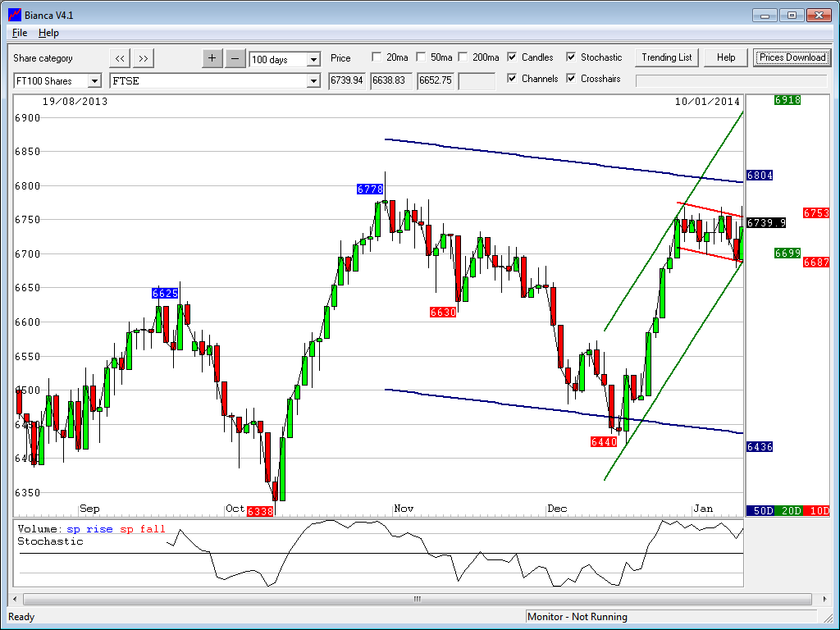Expand the FT100 Shares category dropdown

94,81
